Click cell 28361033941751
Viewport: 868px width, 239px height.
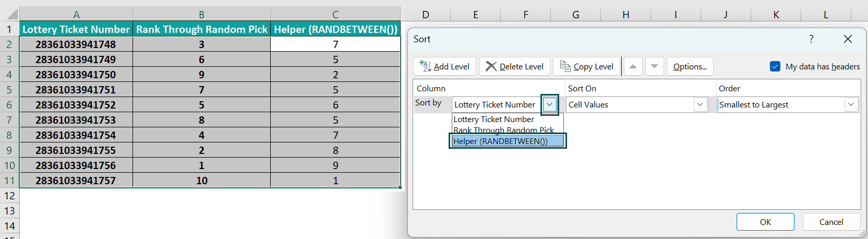(76, 90)
